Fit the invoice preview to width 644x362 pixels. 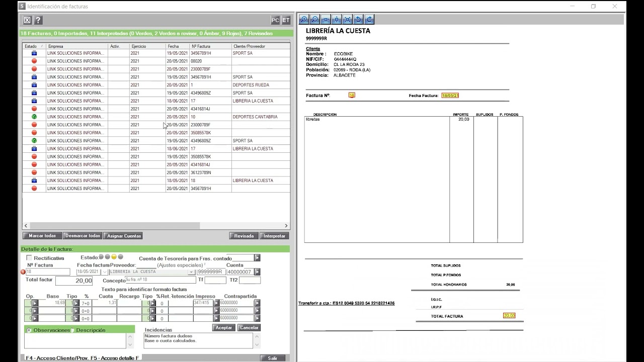[x=326, y=20]
